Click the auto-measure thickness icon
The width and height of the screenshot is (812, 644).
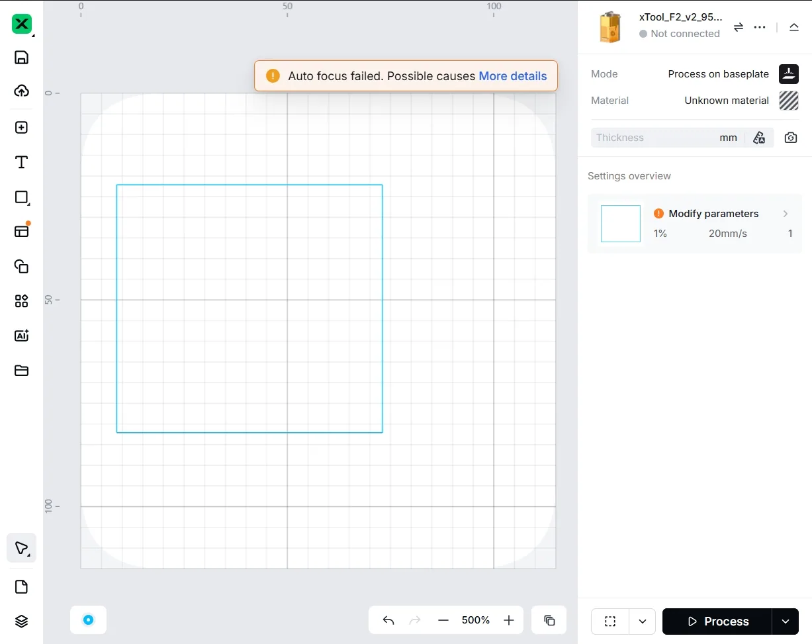coord(759,138)
